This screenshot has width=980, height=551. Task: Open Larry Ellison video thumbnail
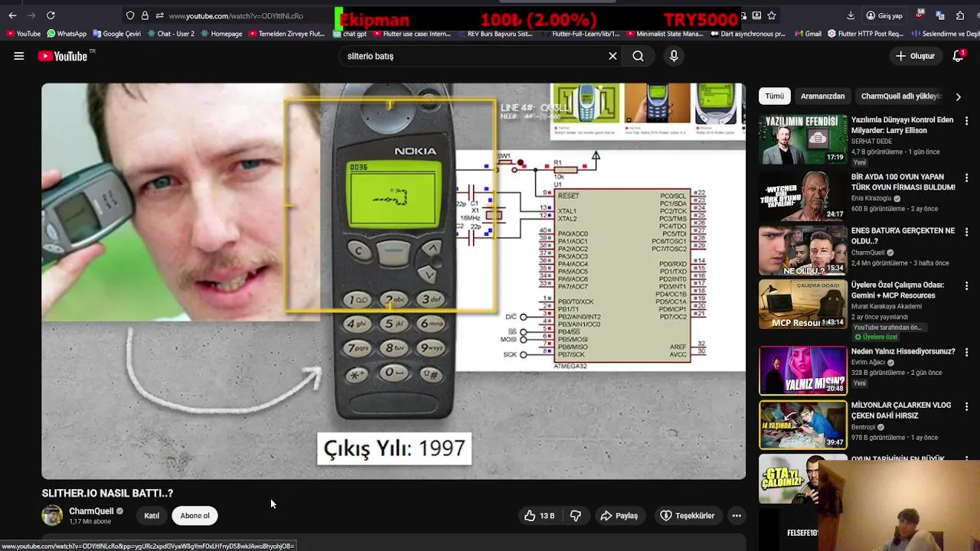click(x=803, y=139)
